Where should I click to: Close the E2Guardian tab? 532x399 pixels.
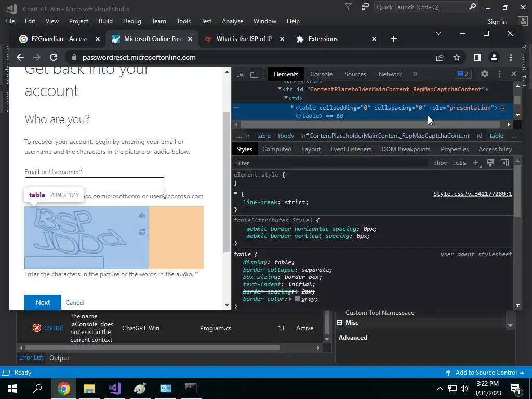(98, 39)
